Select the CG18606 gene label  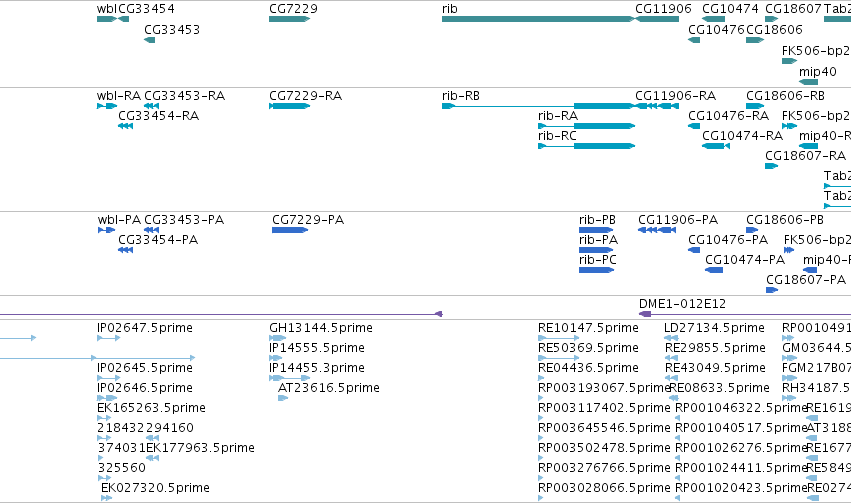coord(774,30)
